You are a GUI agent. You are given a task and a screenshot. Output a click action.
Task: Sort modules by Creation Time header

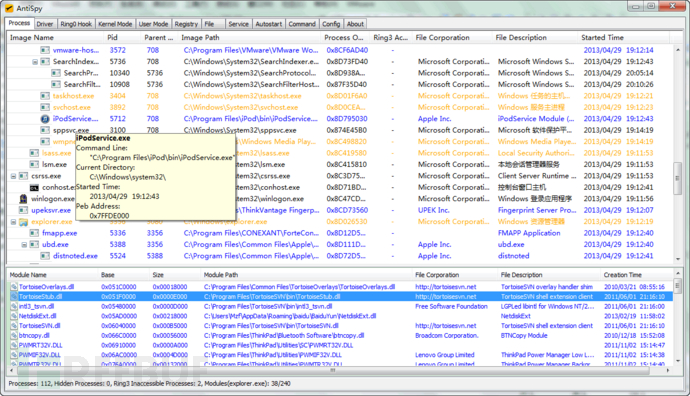636,275
